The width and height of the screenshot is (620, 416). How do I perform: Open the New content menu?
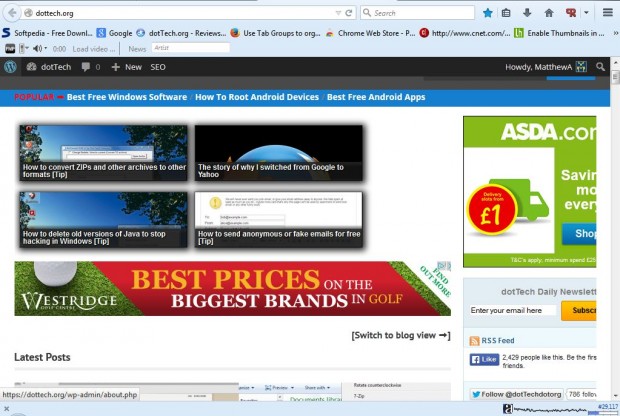point(127,67)
